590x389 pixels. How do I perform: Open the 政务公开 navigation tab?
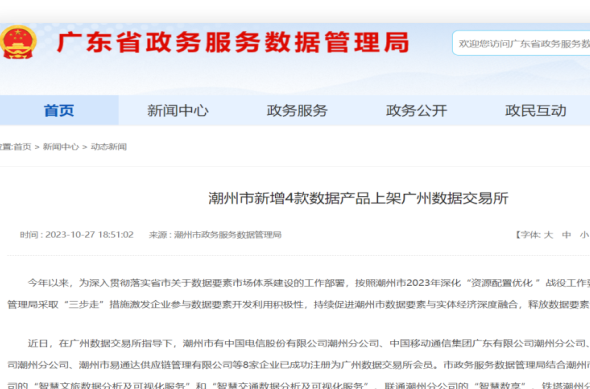click(x=416, y=110)
